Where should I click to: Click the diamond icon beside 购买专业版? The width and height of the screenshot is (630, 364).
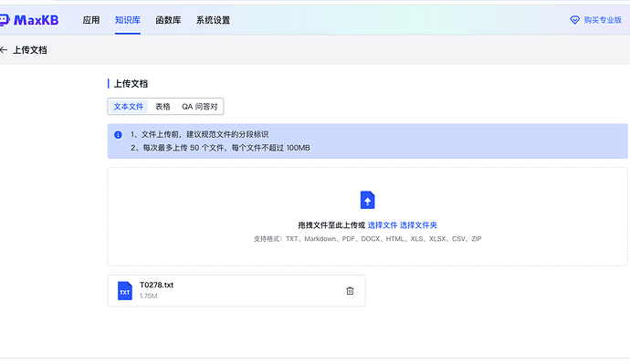(x=574, y=20)
